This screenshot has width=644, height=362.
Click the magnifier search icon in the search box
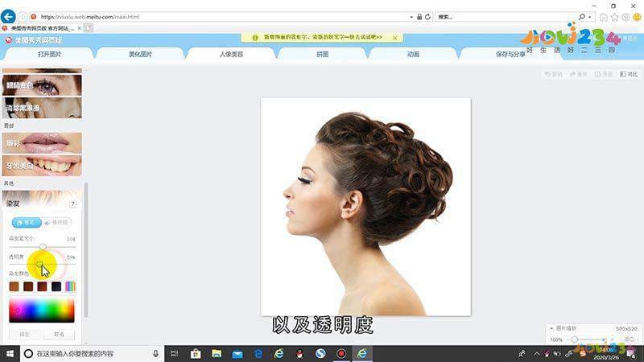pyautogui.click(x=582, y=17)
